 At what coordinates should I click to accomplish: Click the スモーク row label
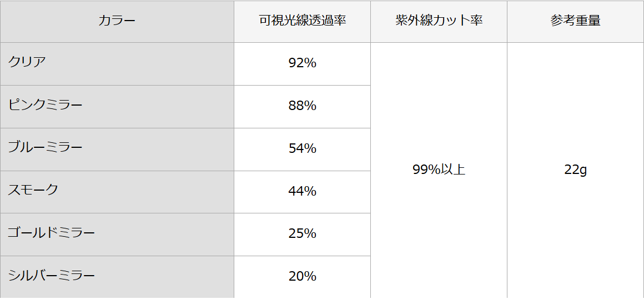[33, 190]
